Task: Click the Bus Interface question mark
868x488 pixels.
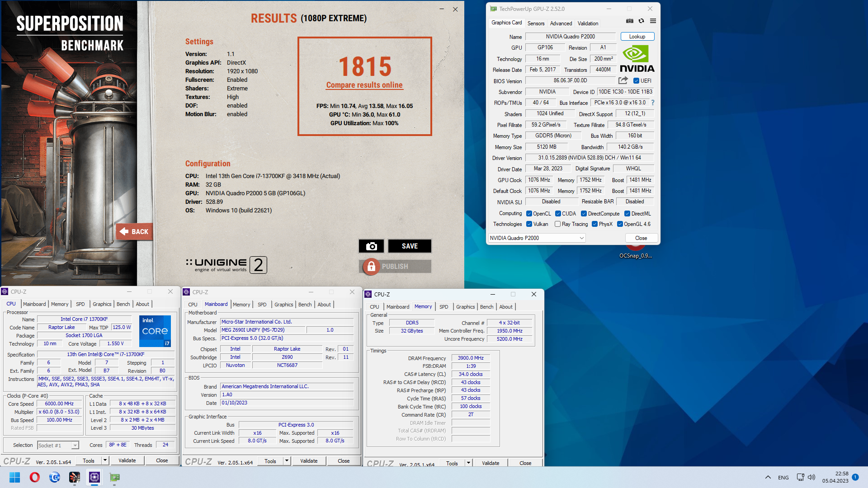Action: tap(653, 103)
